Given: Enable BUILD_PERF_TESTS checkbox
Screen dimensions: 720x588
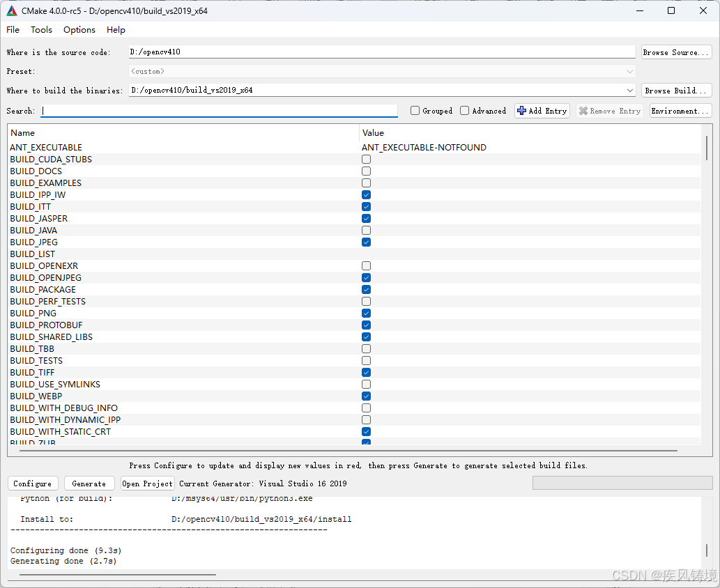Looking at the screenshot, I should 366,302.
